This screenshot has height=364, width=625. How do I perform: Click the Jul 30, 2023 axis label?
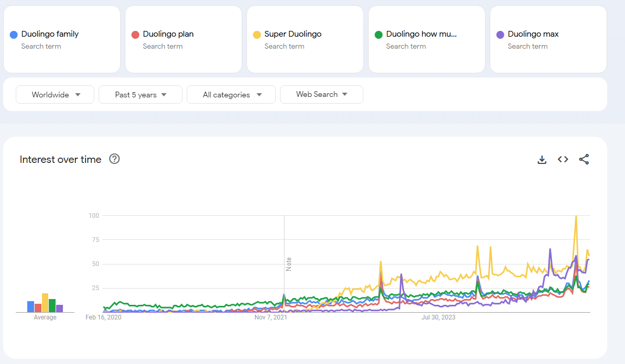tap(438, 317)
